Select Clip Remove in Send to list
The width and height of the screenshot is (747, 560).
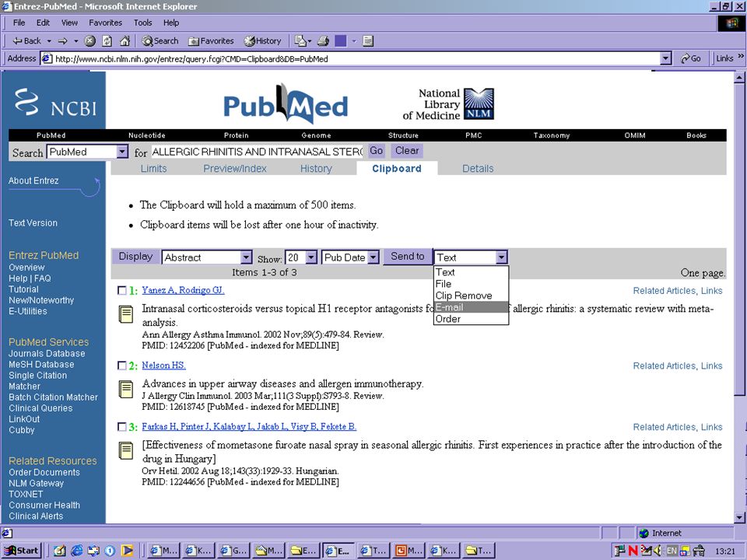pos(472,296)
